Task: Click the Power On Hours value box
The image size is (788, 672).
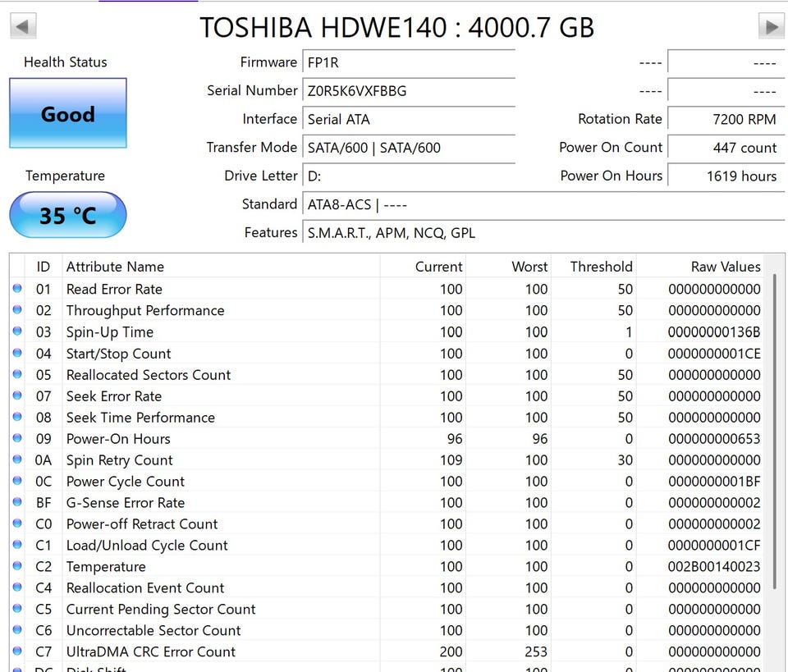Action: (726, 176)
